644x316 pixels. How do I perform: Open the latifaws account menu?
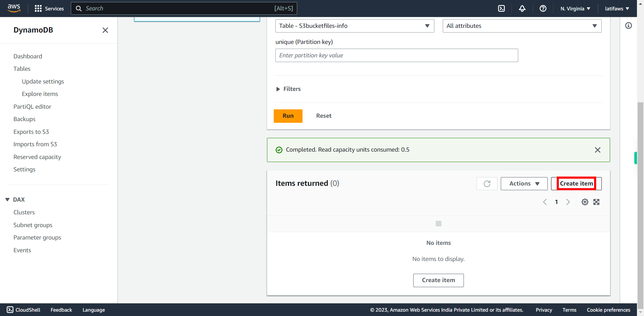617,8
